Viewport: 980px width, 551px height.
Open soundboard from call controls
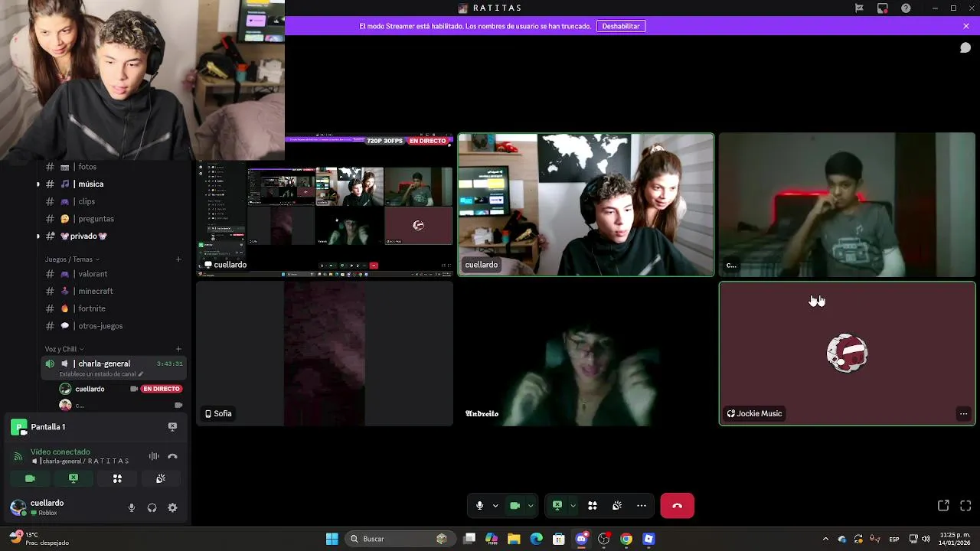coord(617,506)
